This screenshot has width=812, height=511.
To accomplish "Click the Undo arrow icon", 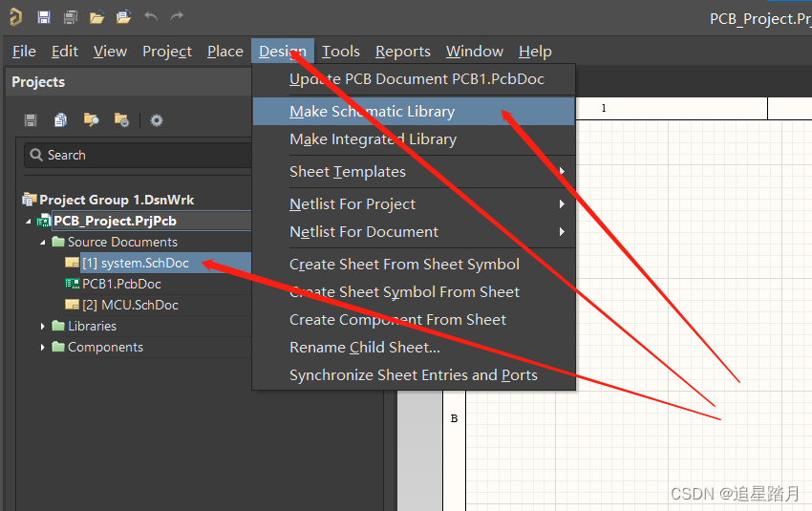I will click(150, 17).
